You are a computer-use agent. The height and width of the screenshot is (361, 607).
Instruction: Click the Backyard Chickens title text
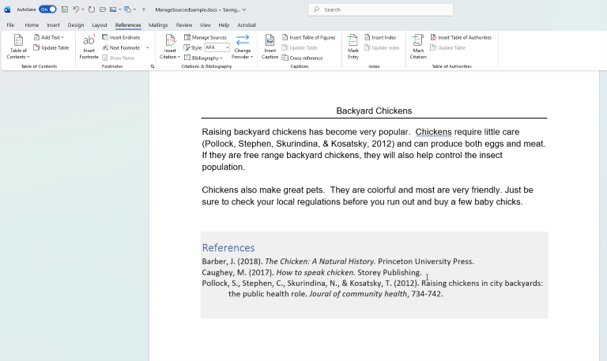click(x=374, y=111)
